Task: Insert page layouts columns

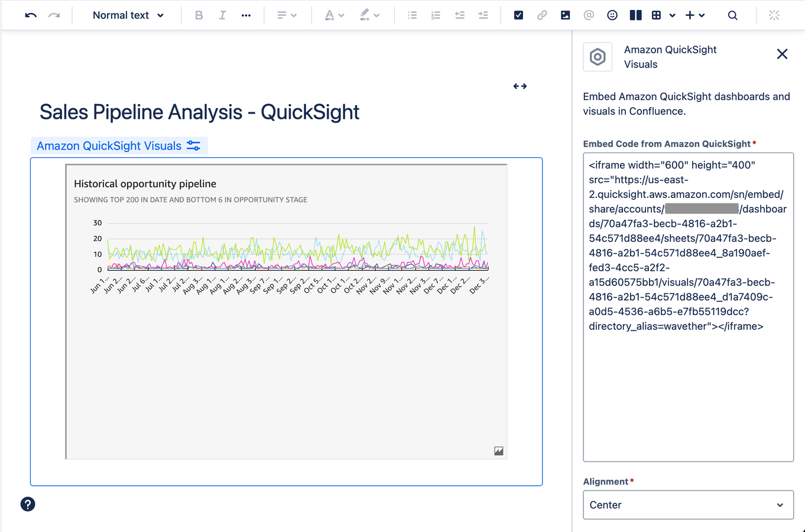Action: [636, 15]
